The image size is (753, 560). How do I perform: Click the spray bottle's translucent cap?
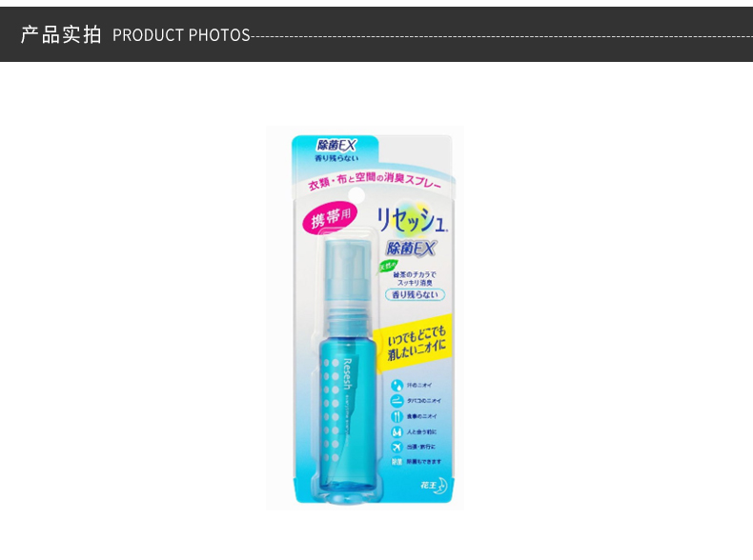(x=348, y=272)
